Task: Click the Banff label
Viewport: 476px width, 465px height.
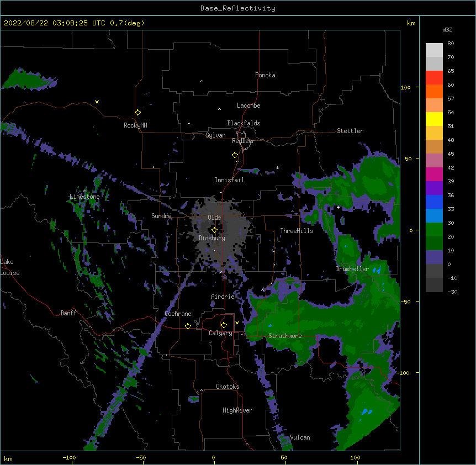Action: (x=68, y=313)
